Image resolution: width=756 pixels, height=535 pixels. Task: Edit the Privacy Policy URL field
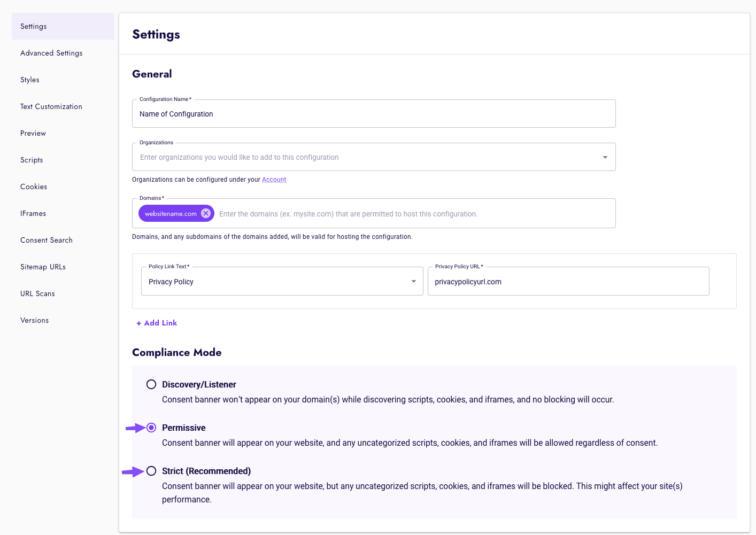(568, 281)
